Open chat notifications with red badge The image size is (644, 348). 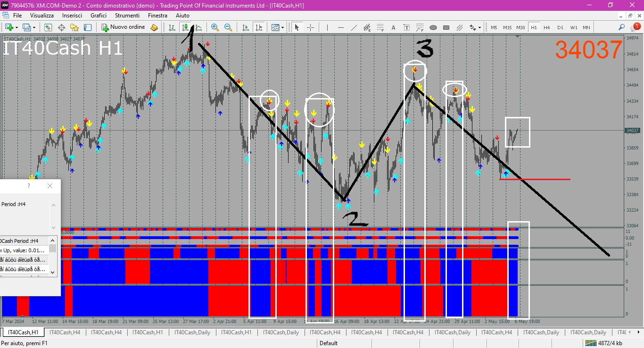click(x=635, y=27)
